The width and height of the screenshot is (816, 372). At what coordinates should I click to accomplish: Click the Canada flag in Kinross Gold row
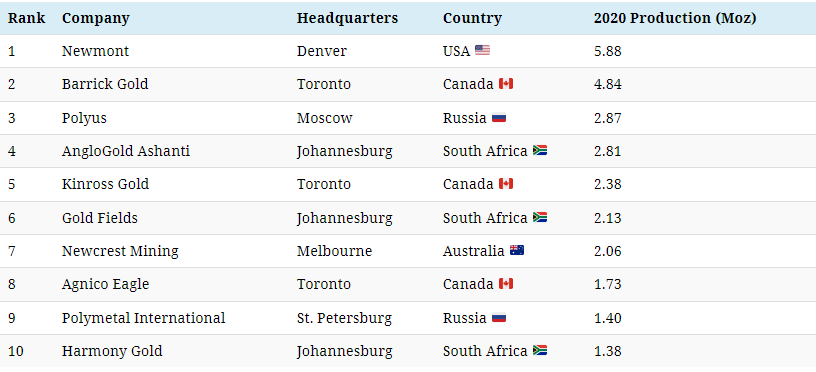[x=506, y=184]
